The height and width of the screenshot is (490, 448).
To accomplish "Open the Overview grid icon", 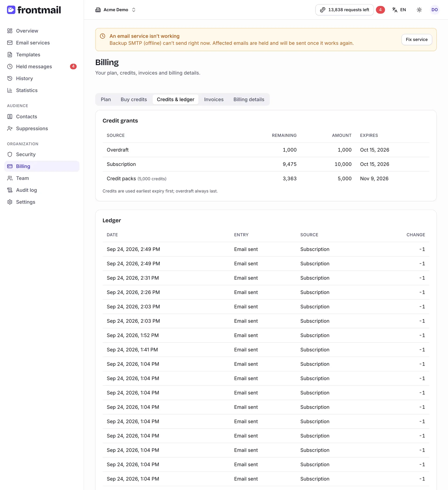I will 10,31.
